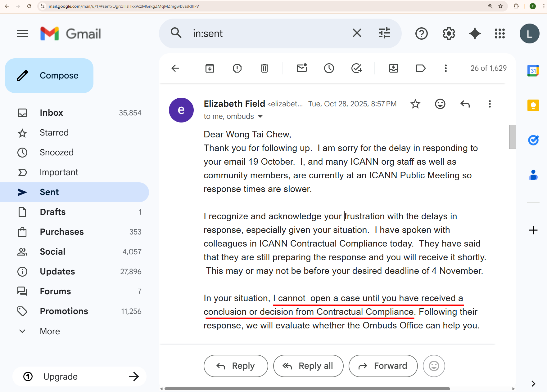The image size is (547, 392).
Task: Click the Upgrade button
Action: point(79,376)
